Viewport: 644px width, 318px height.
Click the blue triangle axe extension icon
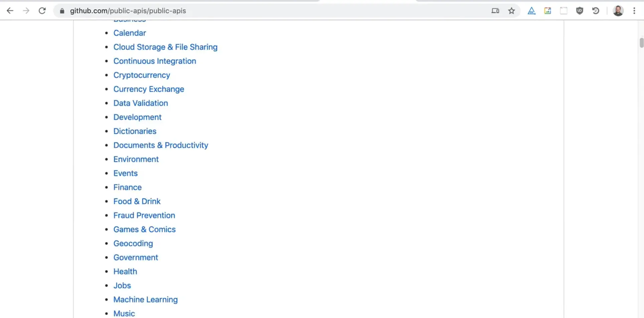(531, 11)
